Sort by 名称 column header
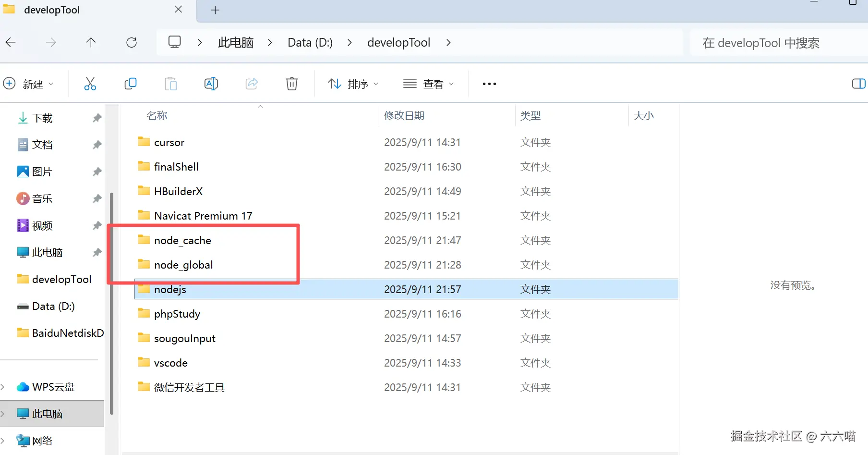 click(157, 115)
